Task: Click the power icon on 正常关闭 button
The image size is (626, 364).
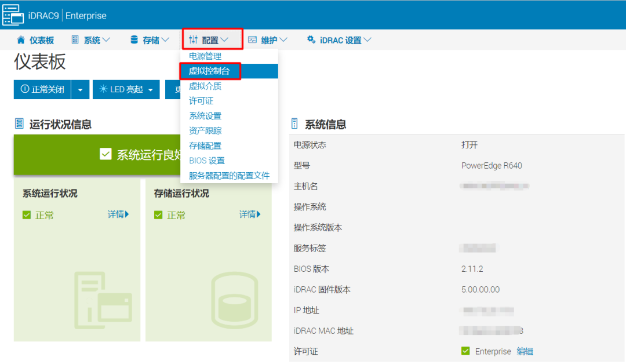Action: 25,89
